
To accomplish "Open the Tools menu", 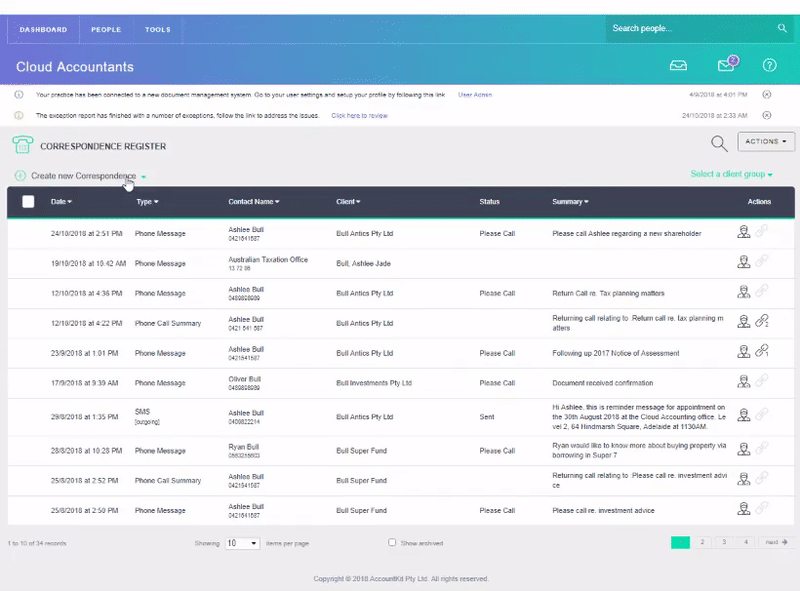I will 157,29.
